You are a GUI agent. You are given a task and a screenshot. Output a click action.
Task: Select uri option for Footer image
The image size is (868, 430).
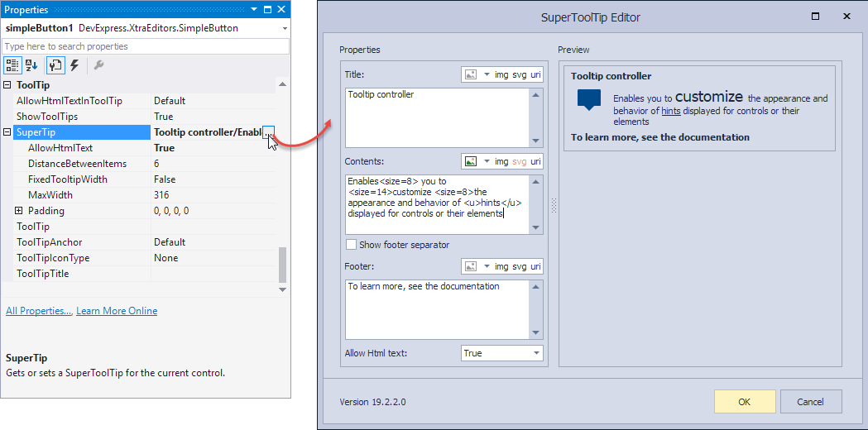(x=535, y=266)
